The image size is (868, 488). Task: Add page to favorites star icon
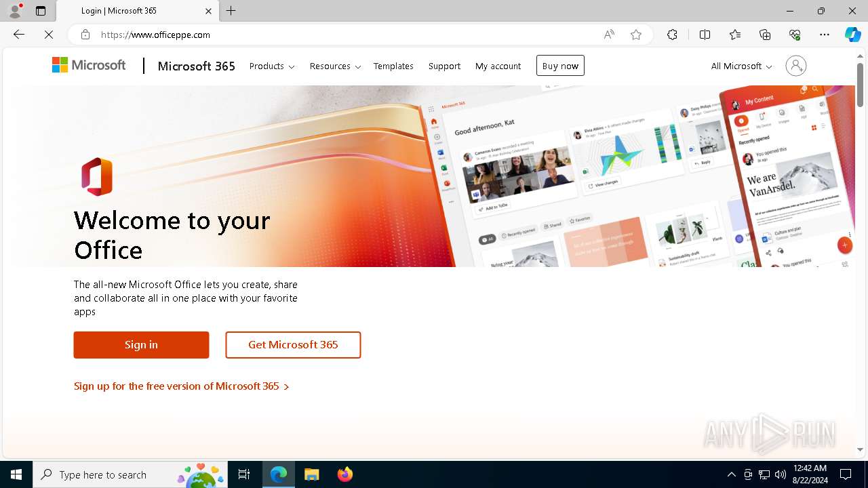coord(636,35)
